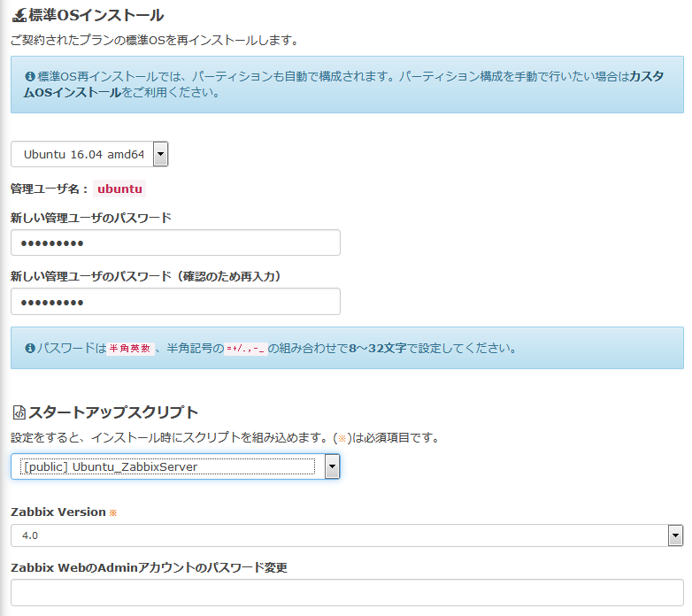Click the 半角英数 tag in the password hint
This screenshot has height=616, width=692.
click(x=130, y=349)
